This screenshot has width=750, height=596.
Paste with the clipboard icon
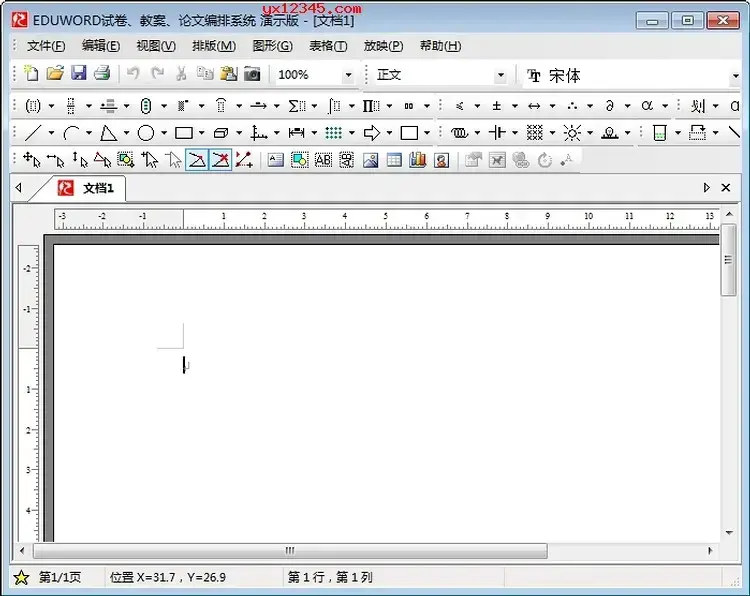coord(229,74)
